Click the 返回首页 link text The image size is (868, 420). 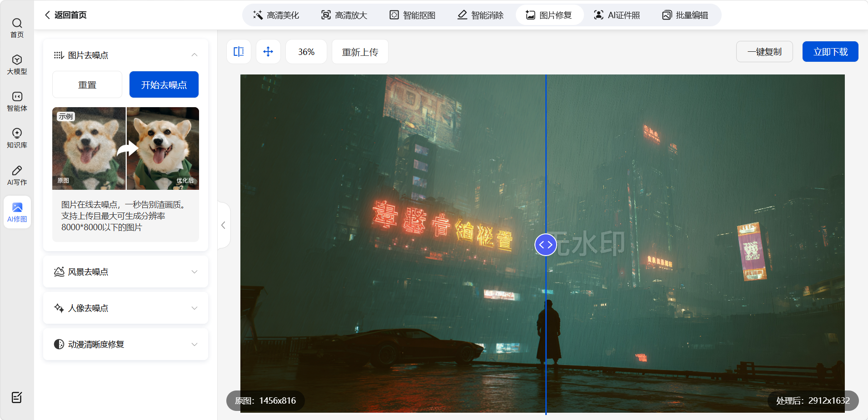click(x=70, y=15)
